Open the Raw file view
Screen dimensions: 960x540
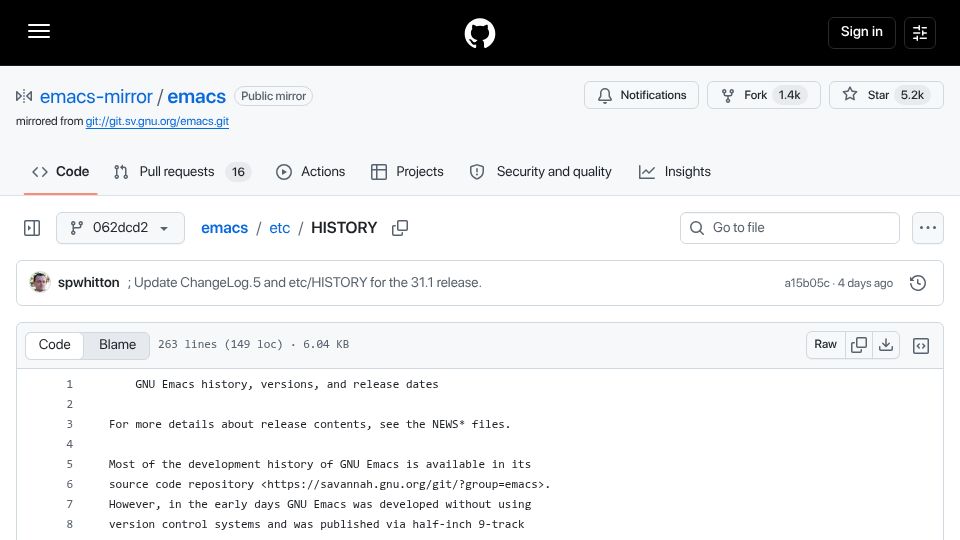(x=825, y=345)
